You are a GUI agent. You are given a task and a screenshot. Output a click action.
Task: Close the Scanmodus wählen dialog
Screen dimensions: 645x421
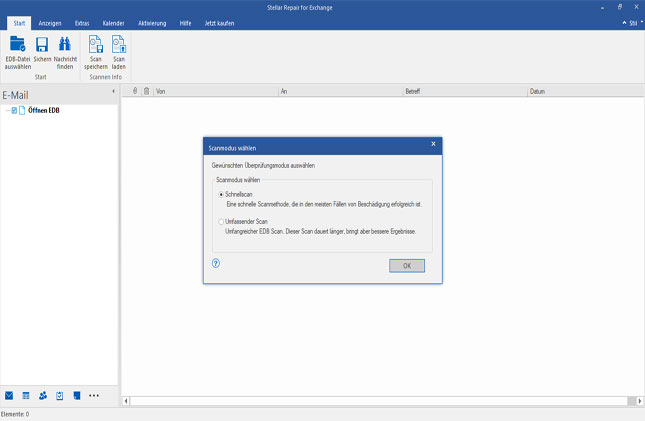click(x=433, y=144)
